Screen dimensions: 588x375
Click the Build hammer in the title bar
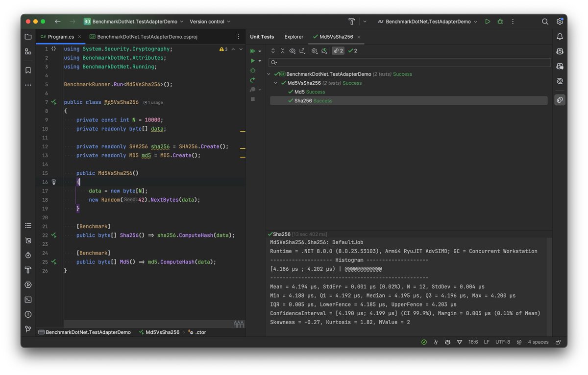pos(351,22)
